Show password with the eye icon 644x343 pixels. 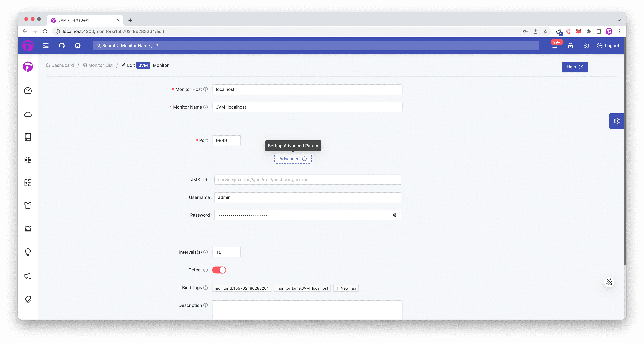(x=395, y=215)
